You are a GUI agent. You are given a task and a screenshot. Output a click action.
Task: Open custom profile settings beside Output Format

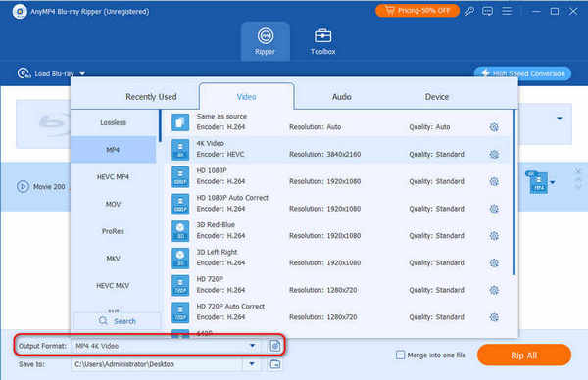pos(274,346)
